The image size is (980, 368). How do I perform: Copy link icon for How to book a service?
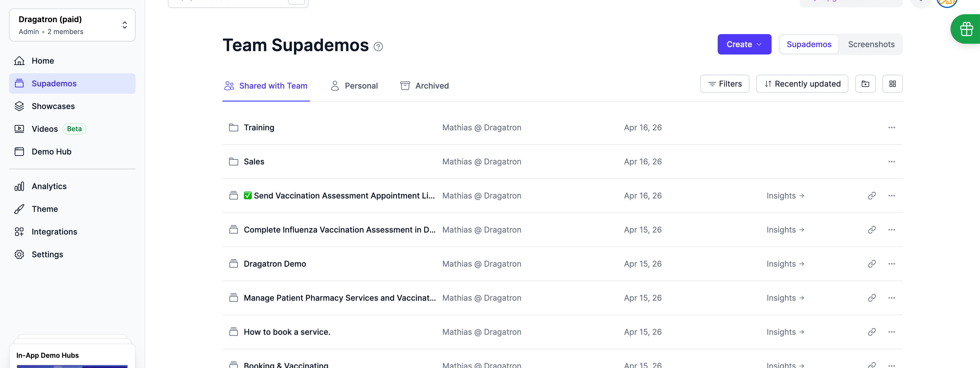pos(872,332)
